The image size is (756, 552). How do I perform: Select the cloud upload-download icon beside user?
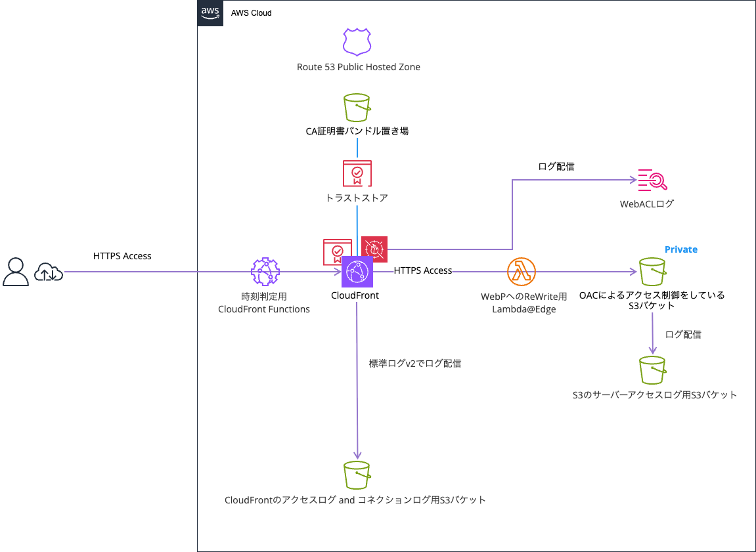pos(50,272)
